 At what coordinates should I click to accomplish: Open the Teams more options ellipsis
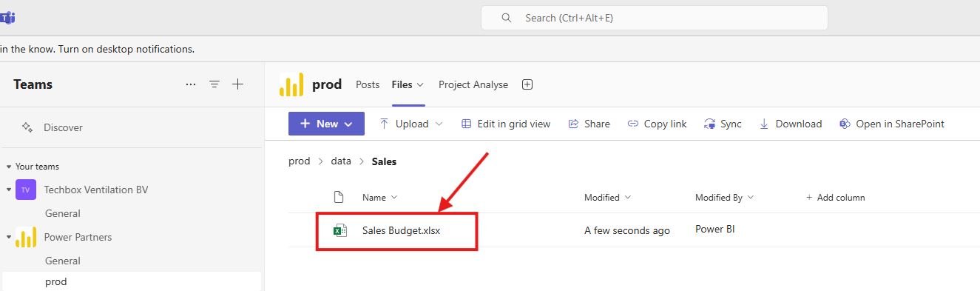(191, 84)
